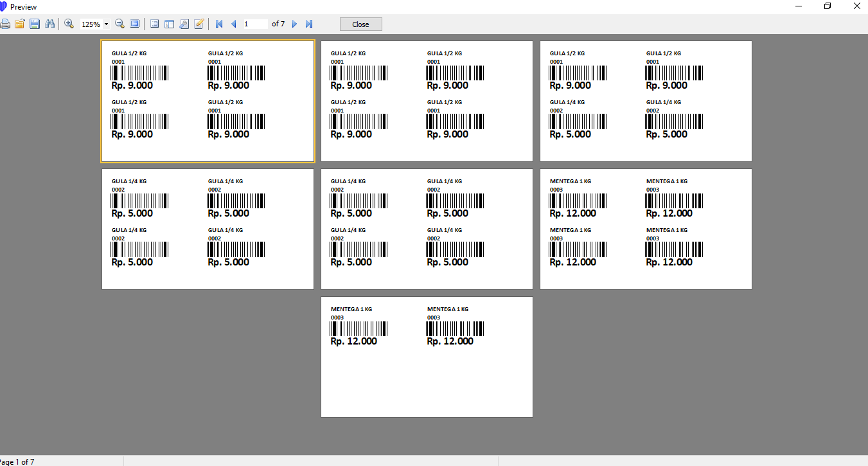The width and height of the screenshot is (868, 466).
Task: Go to the first page
Action: pos(219,24)
